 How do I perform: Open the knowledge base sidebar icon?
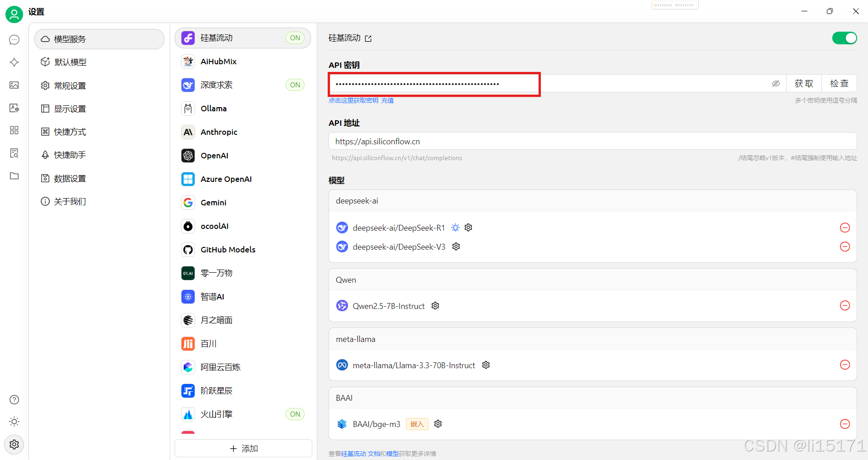[14, 153]
